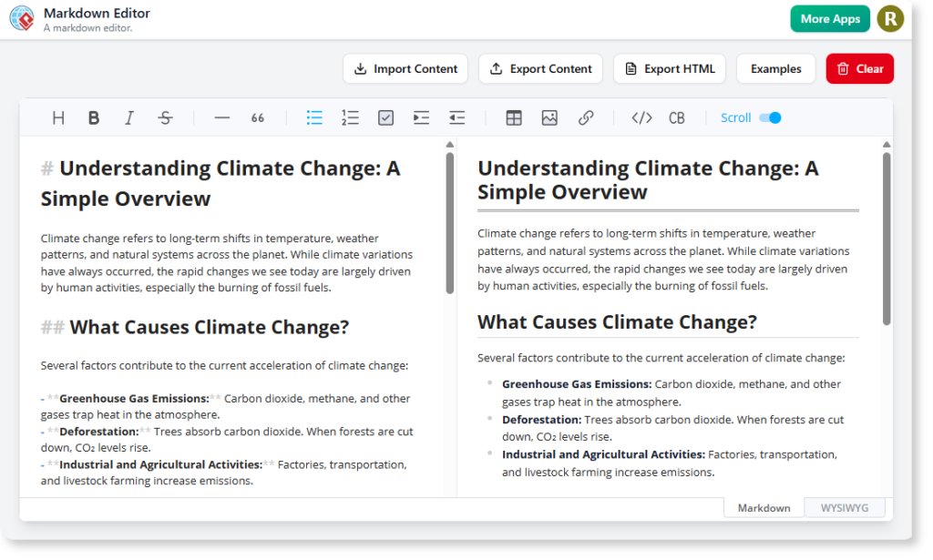Import Content into the editor

[405, 68]
